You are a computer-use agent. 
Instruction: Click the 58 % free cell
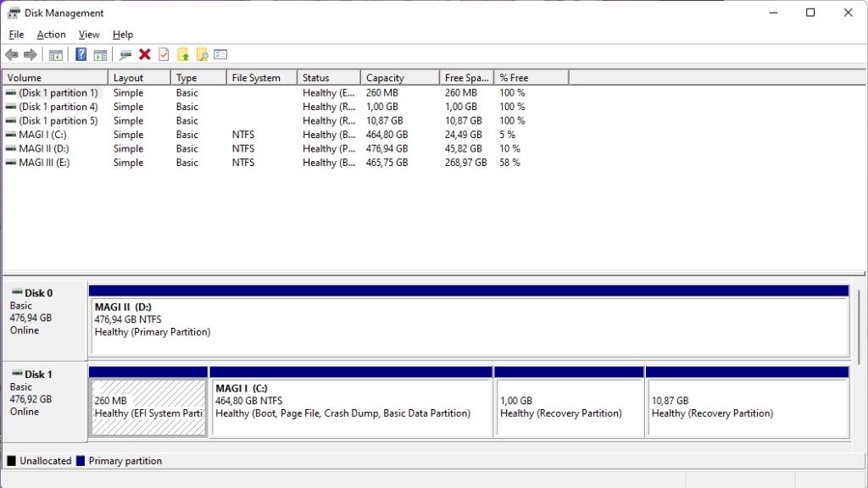509,162
